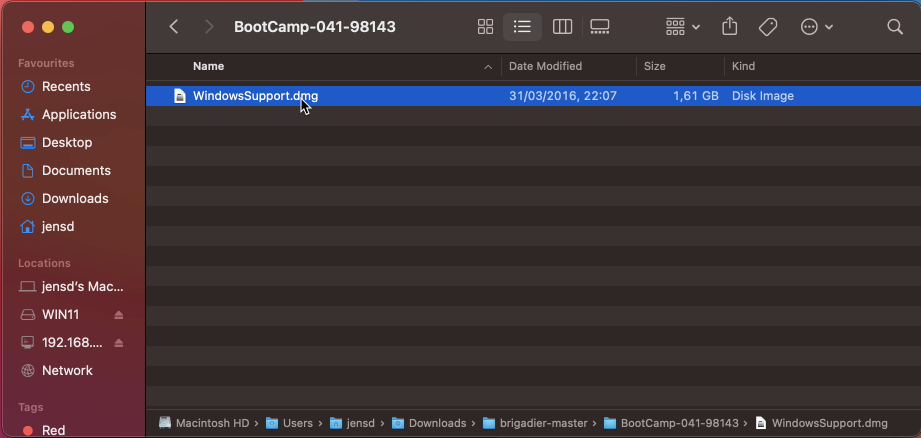This screenshot has height=438, width=921.
Task: Click WindowsSupport.dmg in path bar
Action: [x=821, y=423]
